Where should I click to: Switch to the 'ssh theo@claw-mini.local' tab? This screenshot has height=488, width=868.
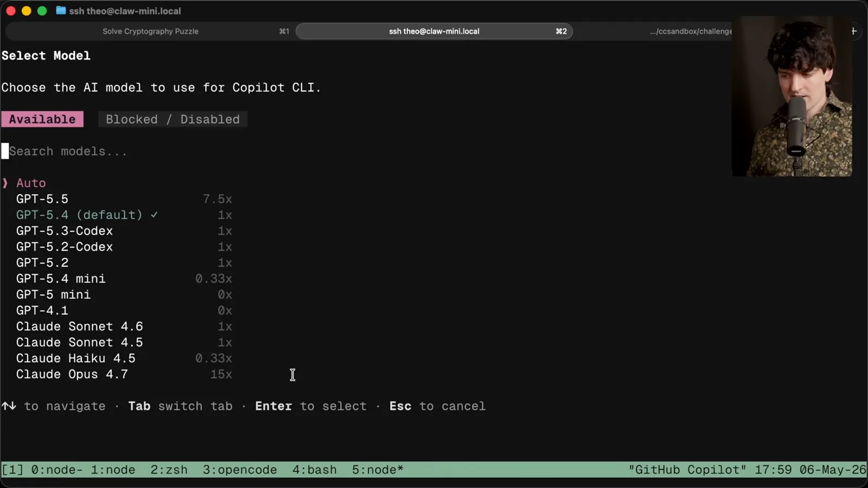tap(434, 31)
